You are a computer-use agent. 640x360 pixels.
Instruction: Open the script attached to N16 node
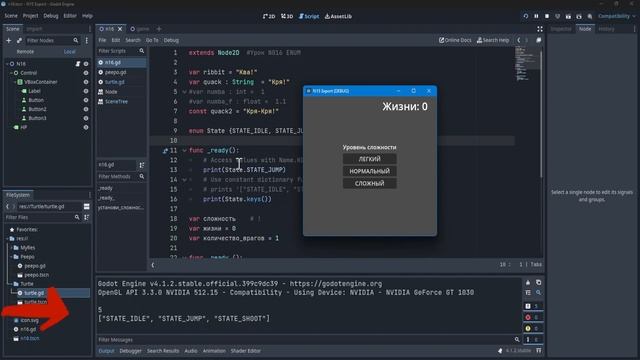pyautogui.click(x=78, y=64)
